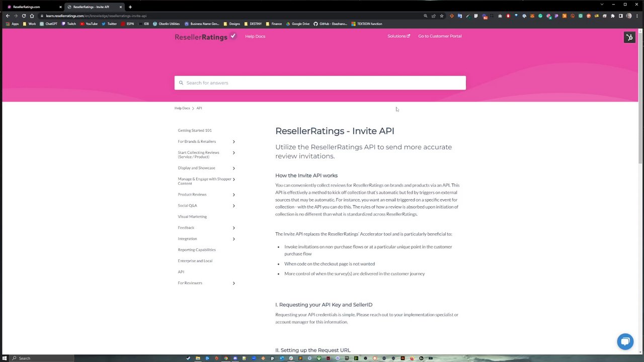644x362 pixels.
Task: Open Enterprise and Local in sidebar
Action: tap(195, 261)
